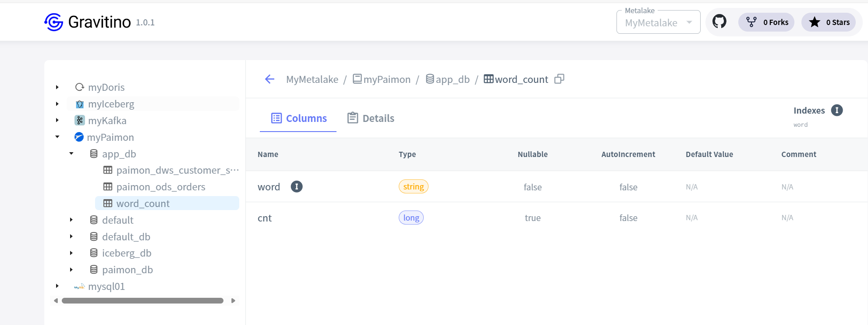This screenshot has height=325, width=868.
Task: Click the scrollbar left arrow
Action: click(x=56, y=301)
